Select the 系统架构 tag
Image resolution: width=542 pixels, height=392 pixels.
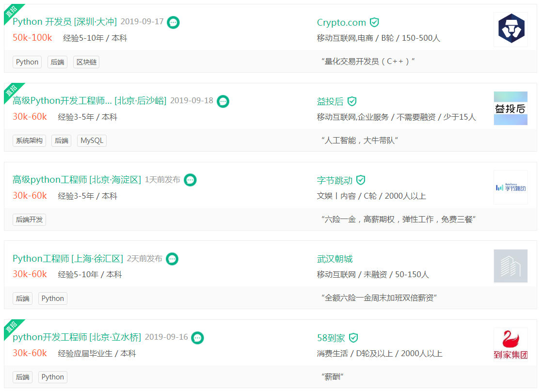coord(30,141)
